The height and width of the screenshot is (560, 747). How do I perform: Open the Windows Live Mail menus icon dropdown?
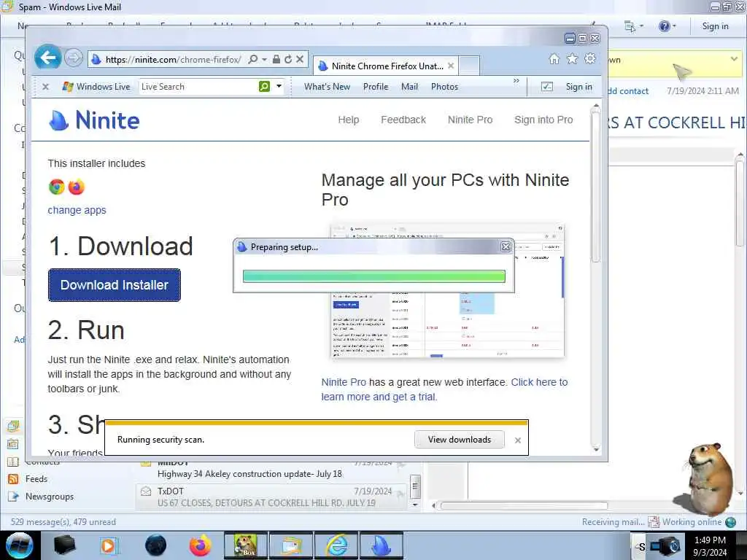click(x=634, y=26)
